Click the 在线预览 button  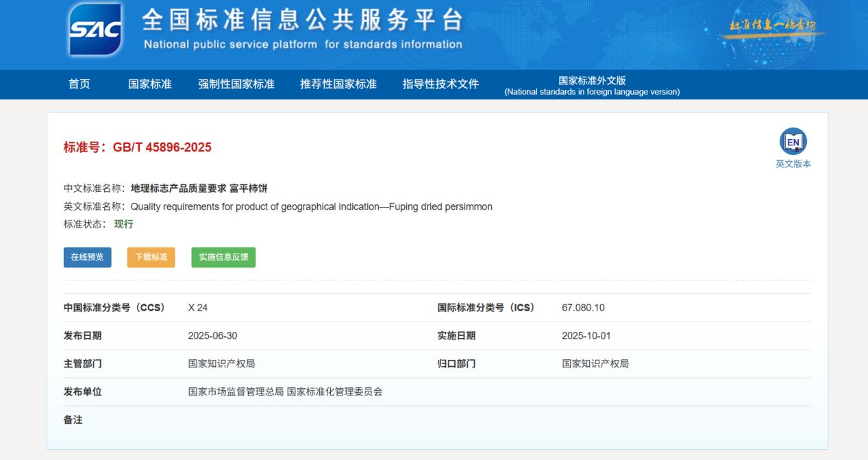(88, 257)
